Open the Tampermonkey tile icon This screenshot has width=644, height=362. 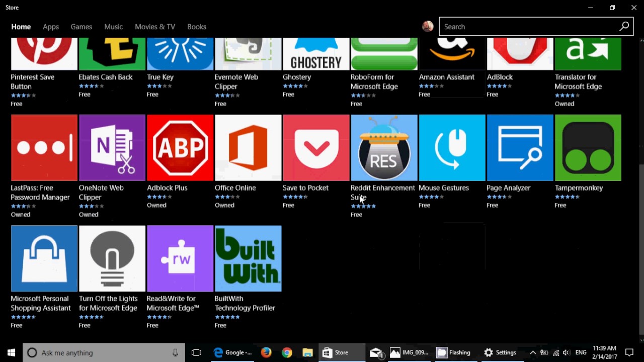click(x=588, y=148)
